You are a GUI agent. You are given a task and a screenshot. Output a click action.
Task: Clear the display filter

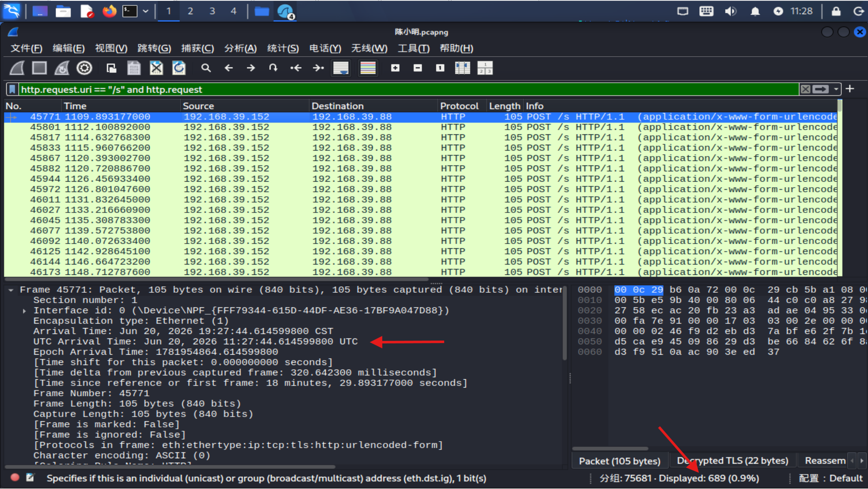[x=805, y=89]
